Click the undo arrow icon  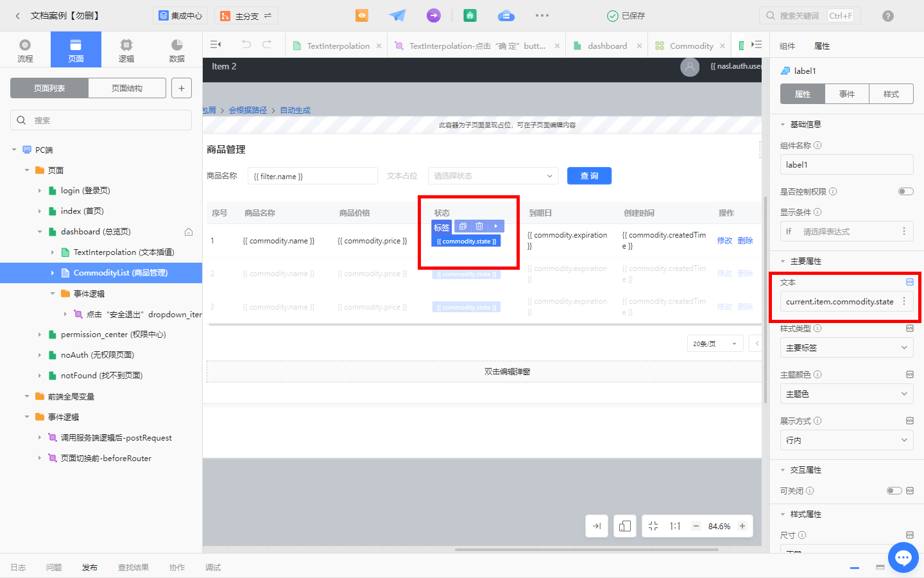coord(246,44)
